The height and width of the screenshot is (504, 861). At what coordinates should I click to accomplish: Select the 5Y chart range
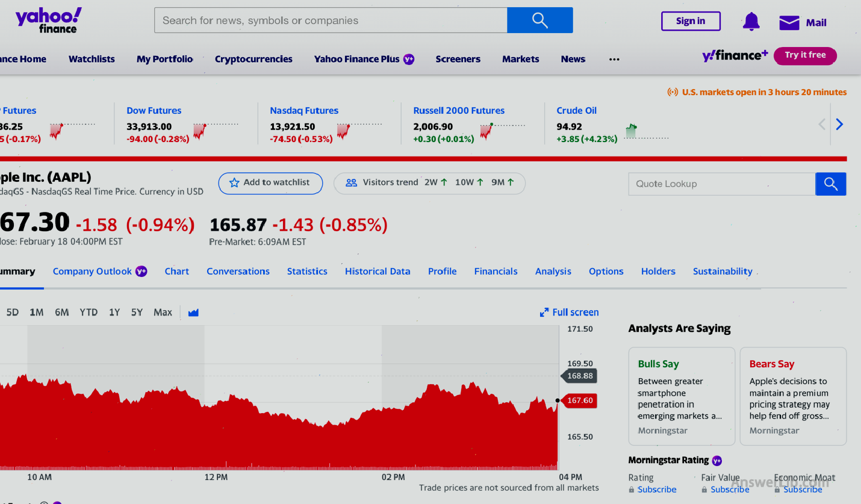coord(137,313)
